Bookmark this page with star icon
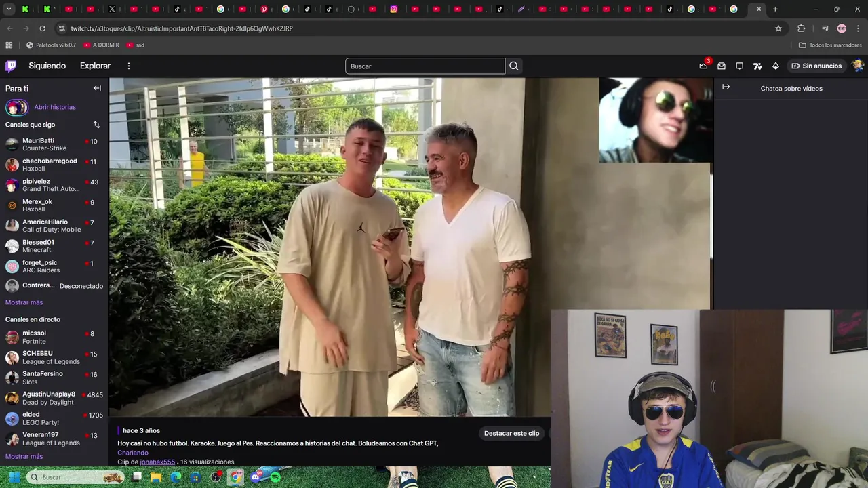Image resolution: width=868 pixels, height=488 pixels. [778, 28]
